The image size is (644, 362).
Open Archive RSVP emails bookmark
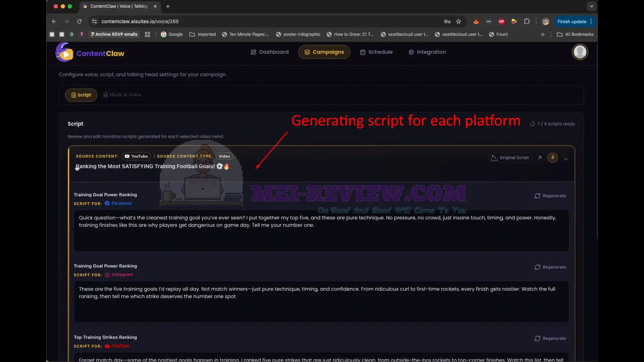114,35
